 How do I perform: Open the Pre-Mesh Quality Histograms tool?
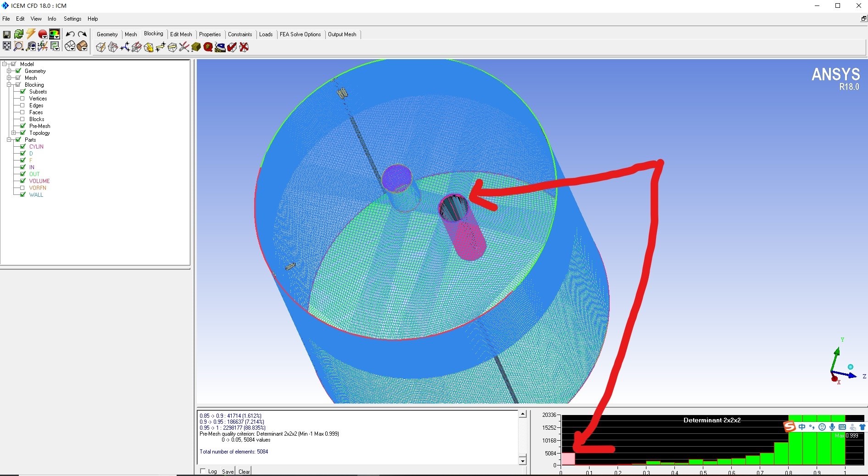tap(208, 47)
